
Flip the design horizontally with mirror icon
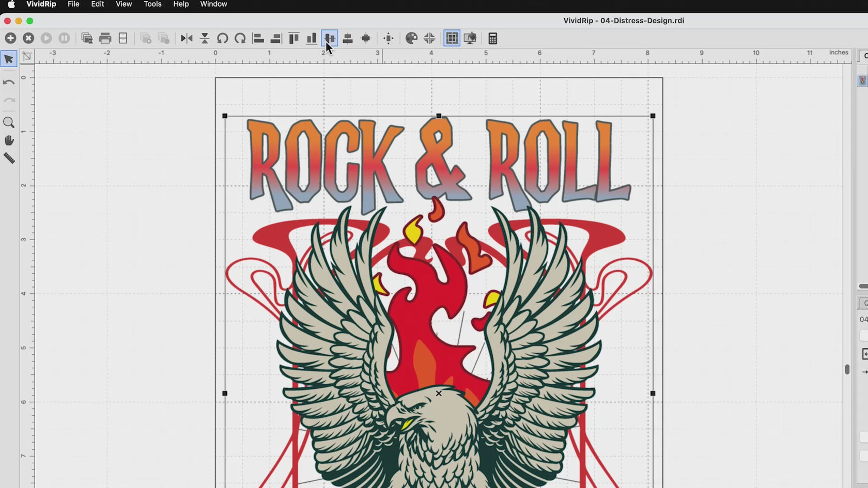tap(187, 38)
